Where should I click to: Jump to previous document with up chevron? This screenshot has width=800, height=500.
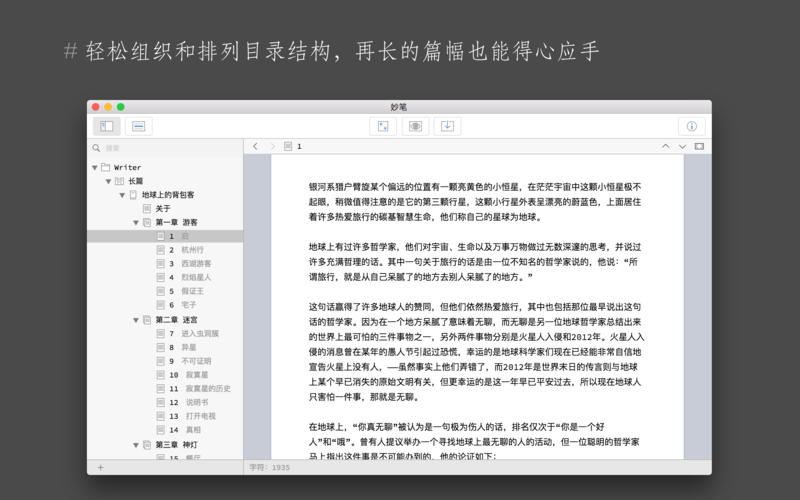(x=665, y=146)
